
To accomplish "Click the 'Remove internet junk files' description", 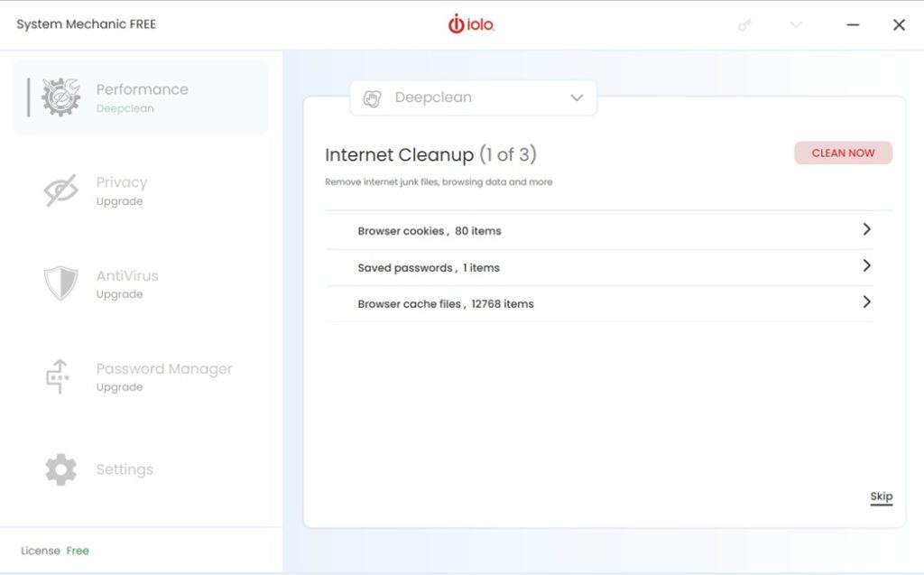I will (439, 182).
